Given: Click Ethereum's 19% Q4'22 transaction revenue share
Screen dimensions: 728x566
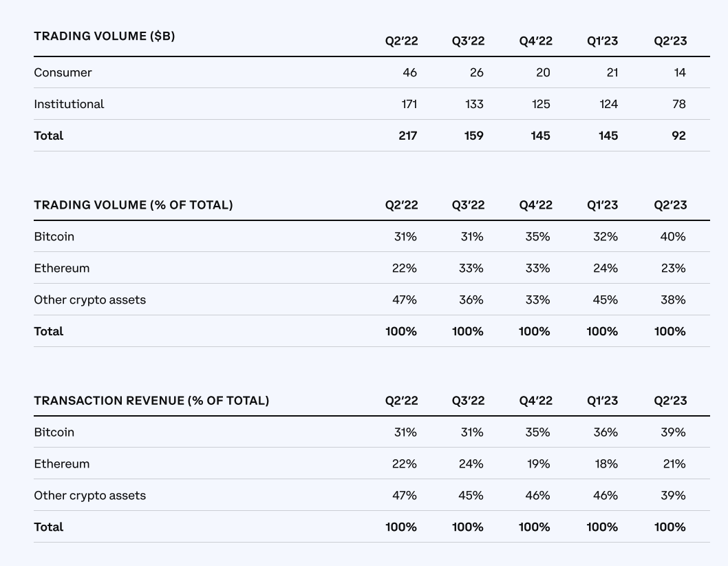Looking at the screenshot, I should pyautogui.click(x=538, y=463).
